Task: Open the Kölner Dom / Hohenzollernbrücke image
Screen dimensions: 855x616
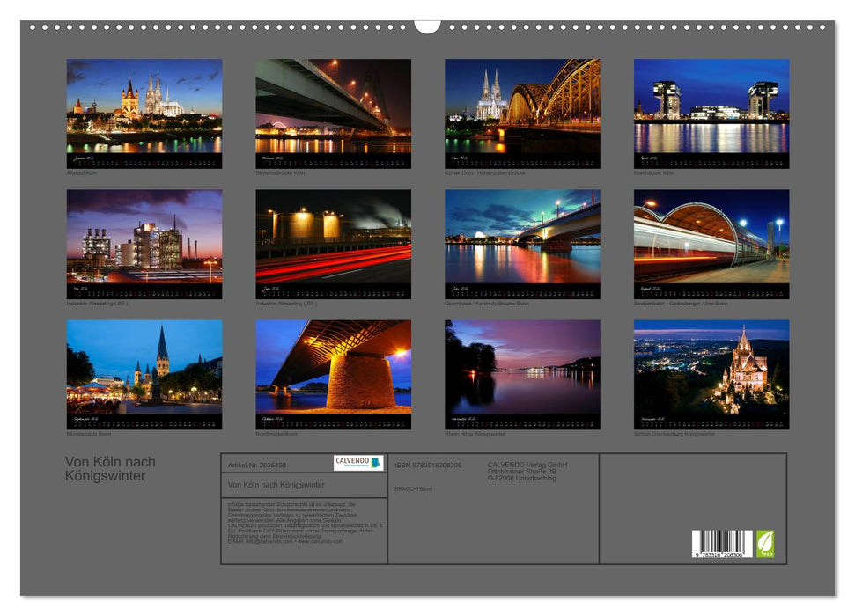Action: click(522, 107)
